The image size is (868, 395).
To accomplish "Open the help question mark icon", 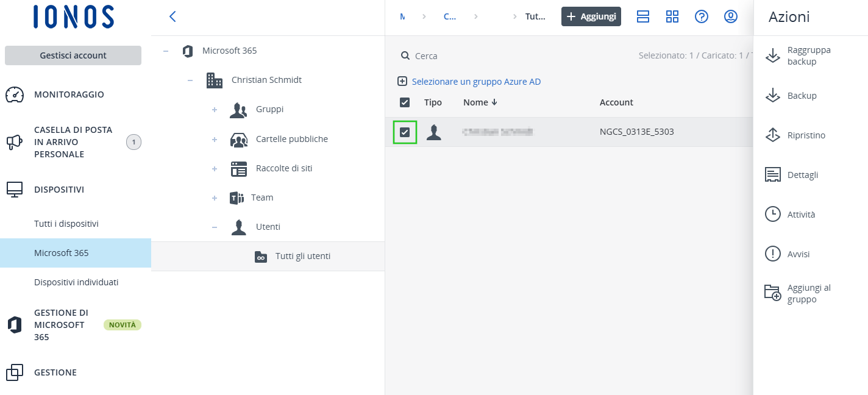I will pos(701,17).
